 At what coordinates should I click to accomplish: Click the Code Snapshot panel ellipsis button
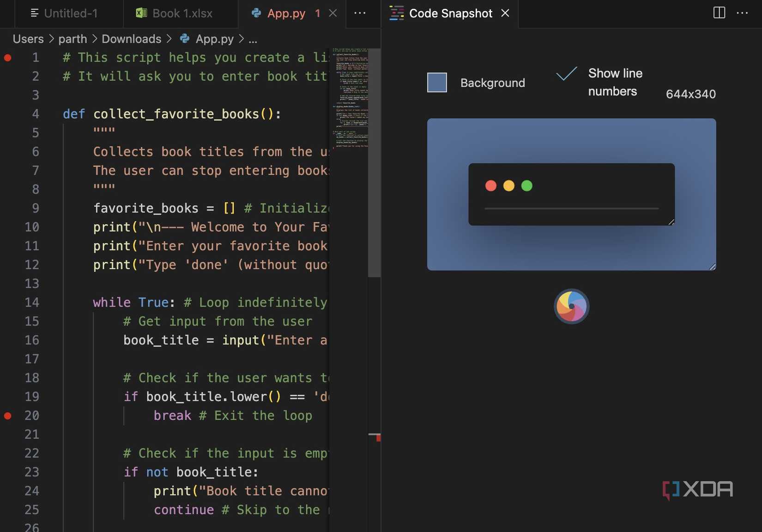[742, 13]
